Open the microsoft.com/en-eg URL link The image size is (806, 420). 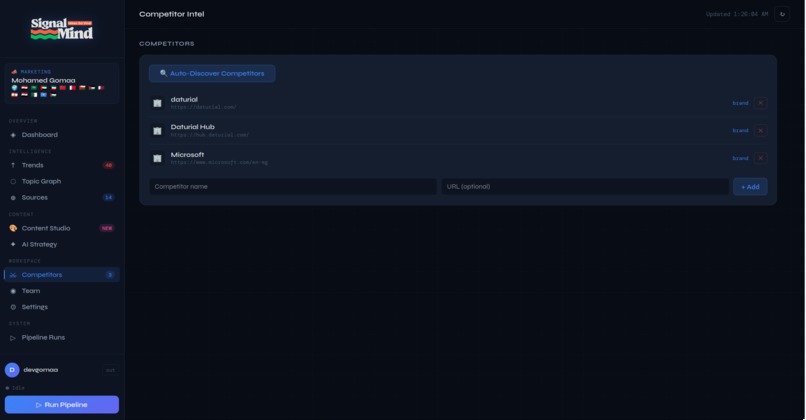point(219,162)
